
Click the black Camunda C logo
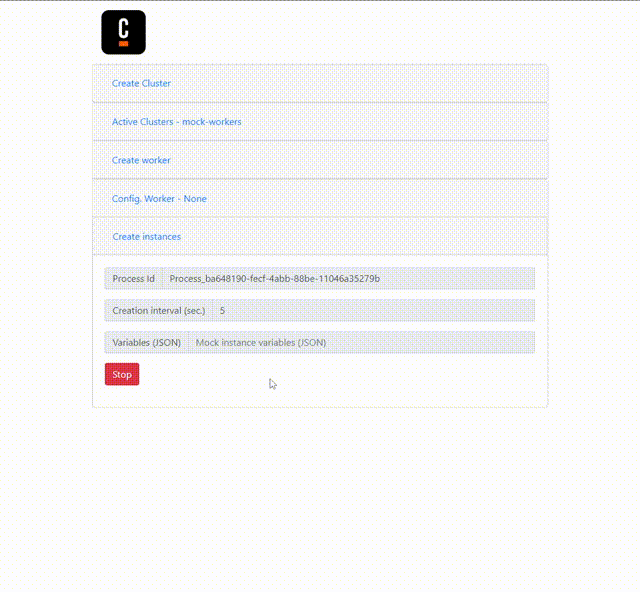(x=123, y=32)
